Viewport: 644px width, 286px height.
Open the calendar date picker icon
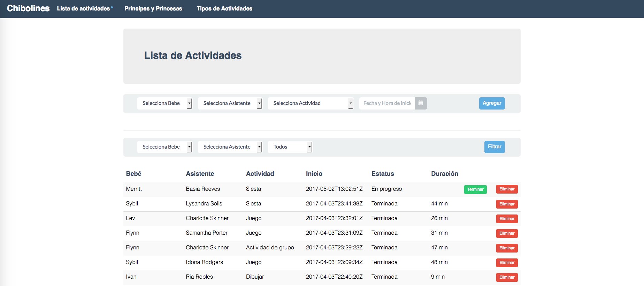pos(421,103)
